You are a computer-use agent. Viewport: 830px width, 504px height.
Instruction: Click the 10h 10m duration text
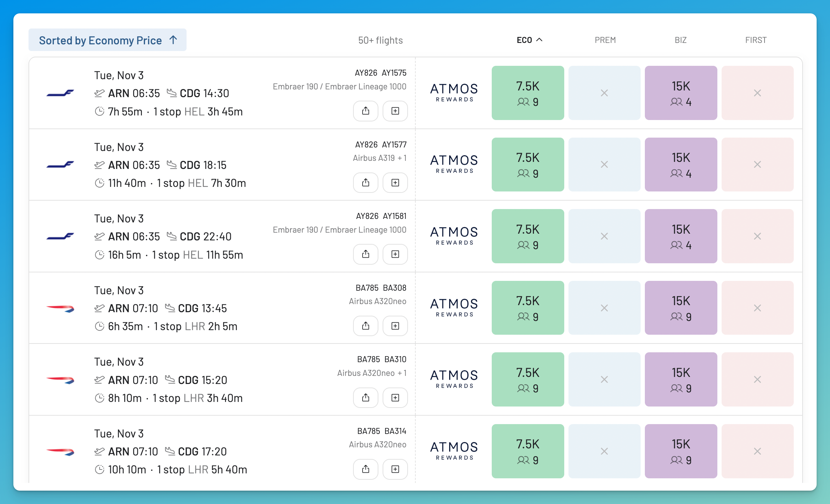(127, 470)
